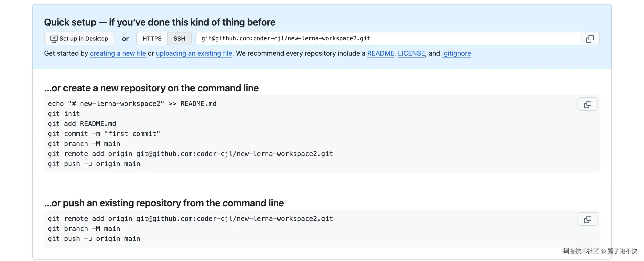Switch the clone URL to HTTPS
The height and width of the screenshot is (261, 644).
point(152,39)
